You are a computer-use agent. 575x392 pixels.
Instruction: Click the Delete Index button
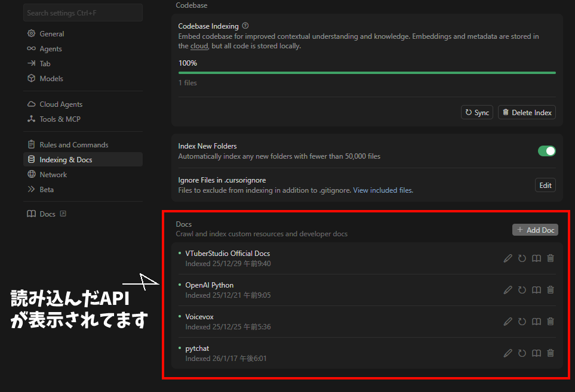(527, 113)
